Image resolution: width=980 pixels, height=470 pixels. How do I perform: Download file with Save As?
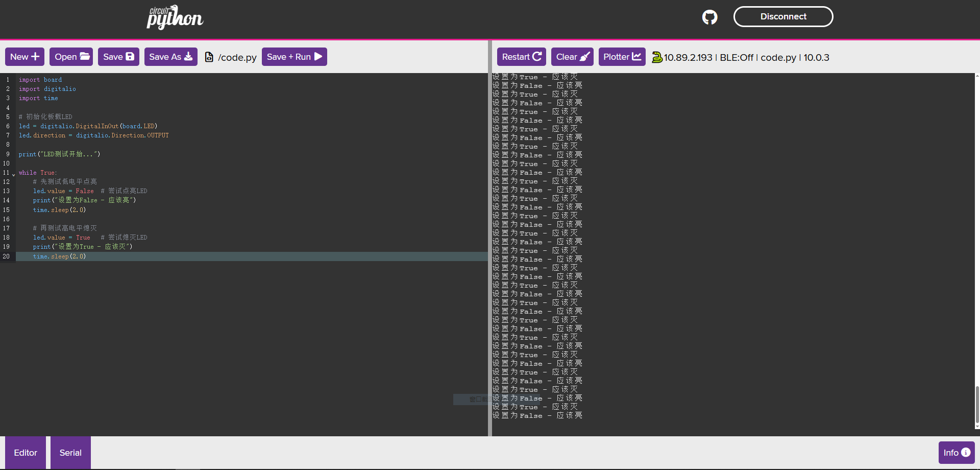point(170,57)
